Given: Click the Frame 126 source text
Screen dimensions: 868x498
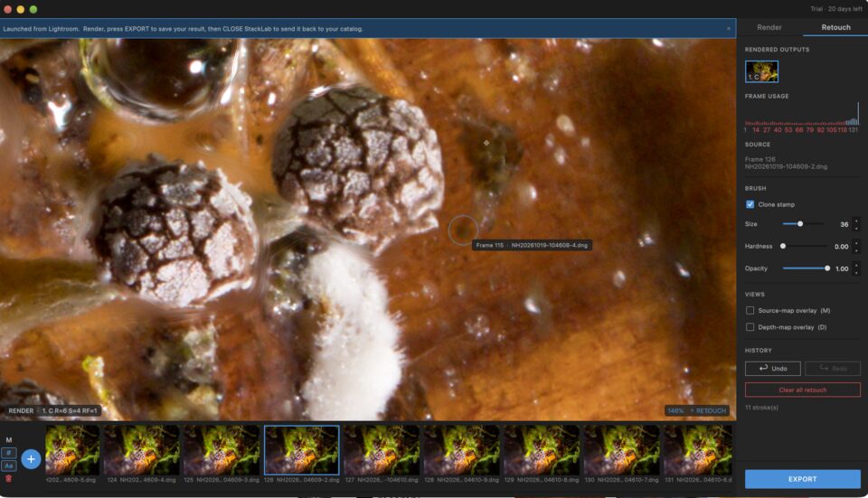Looking at the screenshot, I should tap(759, 159).
